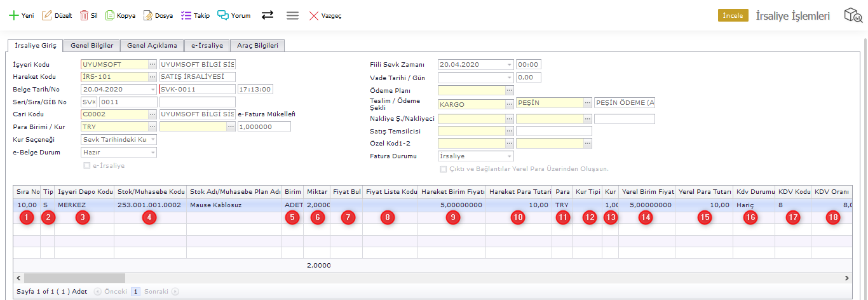Click the package search icon at top right
868x300 pixels.
853,16
